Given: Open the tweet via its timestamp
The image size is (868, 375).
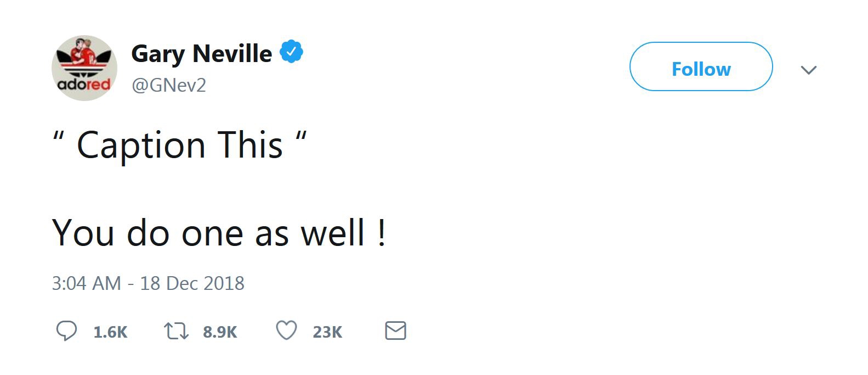Looking at the screenshot, I should (149, 283).
